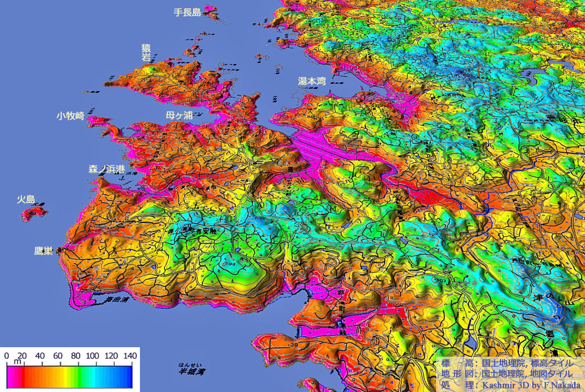Screen dimensions: 585x392
Task: Click the magenta end of elevation legend
Action: coord(11,376)
